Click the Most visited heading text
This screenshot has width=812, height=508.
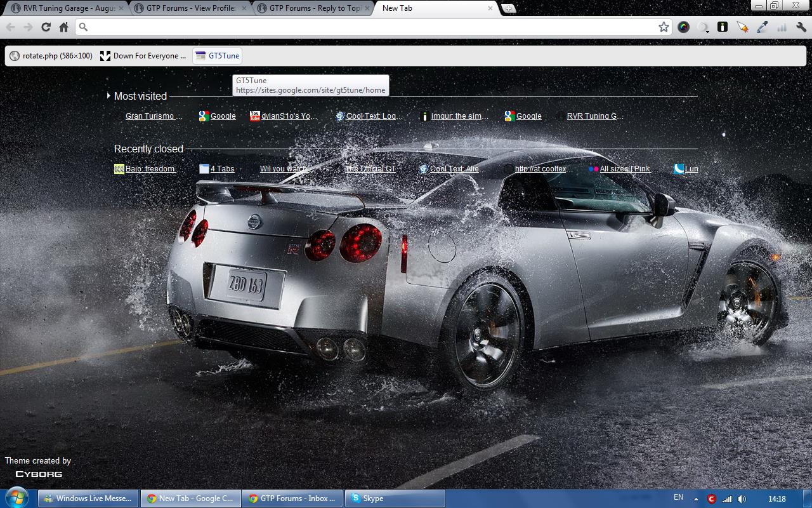coord(140,96)
